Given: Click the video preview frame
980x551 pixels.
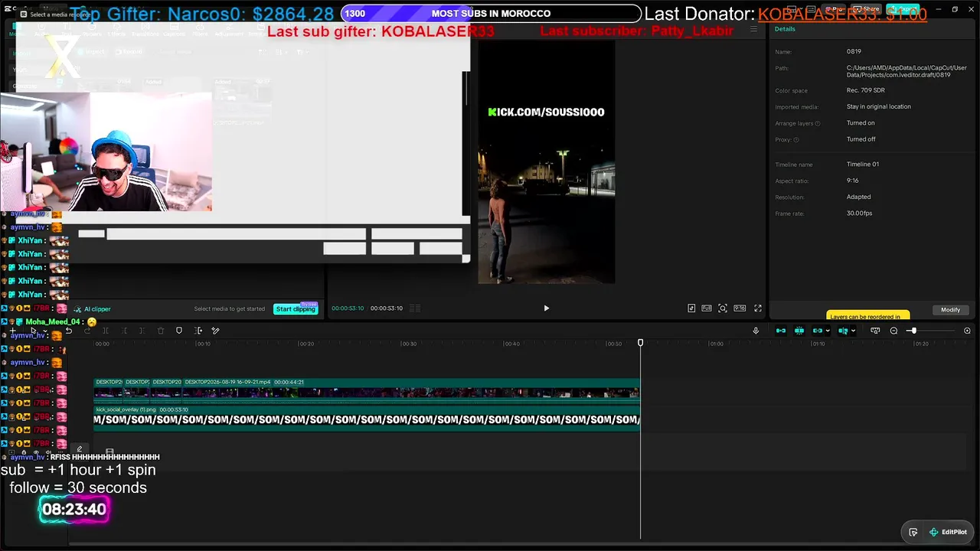Looking at the screenshot, I should (x=547, y=162).
